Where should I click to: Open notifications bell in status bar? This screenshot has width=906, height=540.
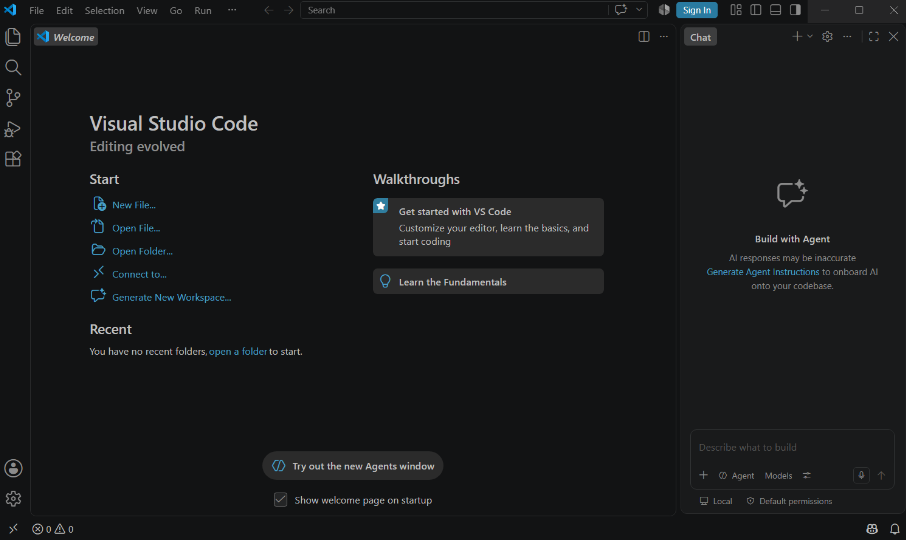click(894, 529)
